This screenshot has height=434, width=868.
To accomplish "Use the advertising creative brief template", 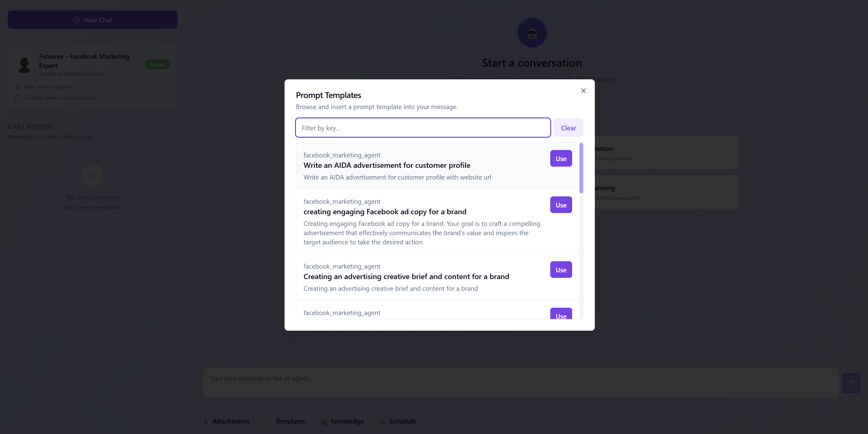I will [x=561, y=270].
